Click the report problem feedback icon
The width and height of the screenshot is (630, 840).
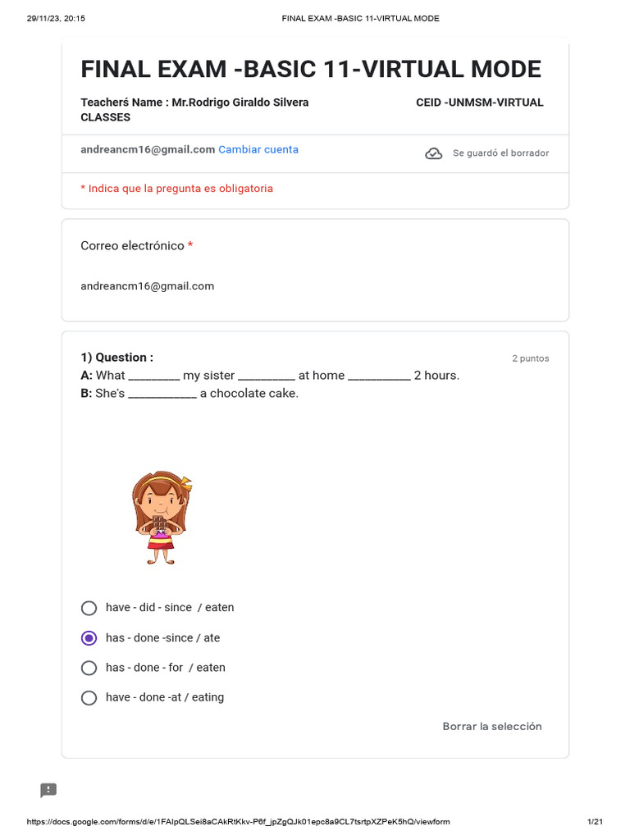click(48, 790)
